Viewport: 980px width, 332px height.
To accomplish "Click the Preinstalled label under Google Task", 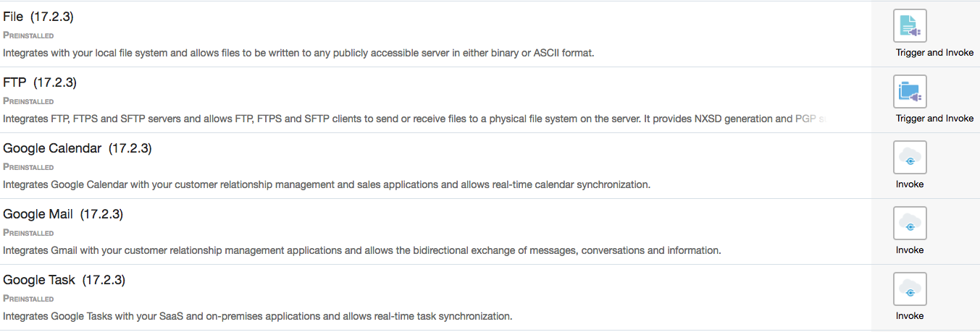I will 28,299.
